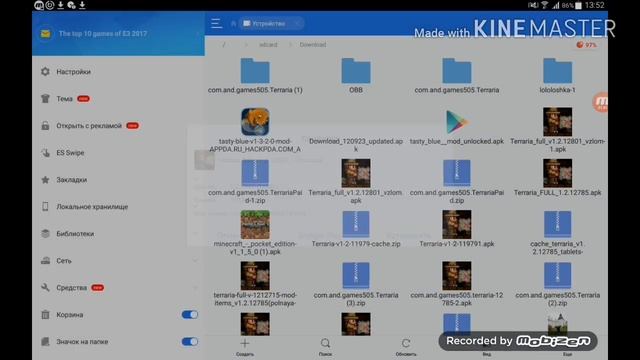Select Download_120923_updated.apk file name
The height and width of the screenshot is (360, 640).
coord(356,145)
